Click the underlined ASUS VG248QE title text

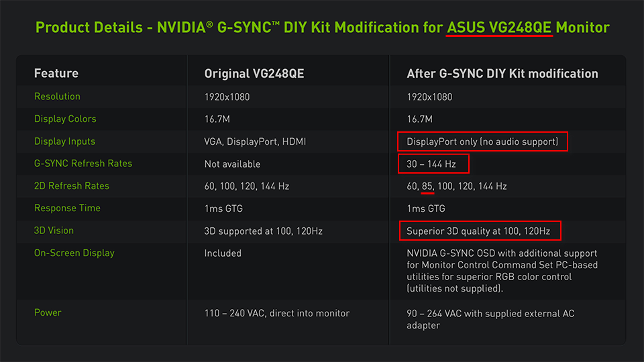[499, 27]
